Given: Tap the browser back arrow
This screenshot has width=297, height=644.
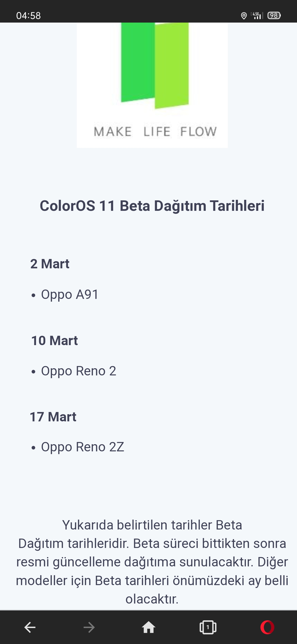Looking at the screenshot, I should point(30,627).
